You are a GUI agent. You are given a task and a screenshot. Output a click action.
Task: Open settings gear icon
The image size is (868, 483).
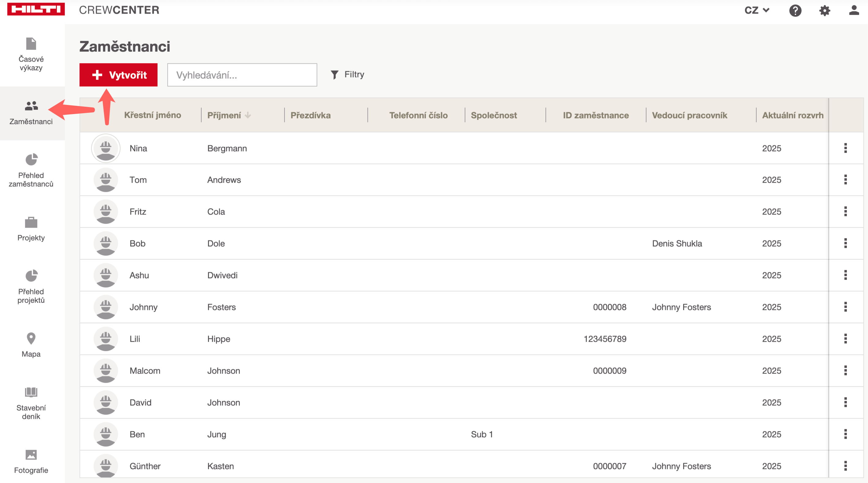[x=824, y=10]
